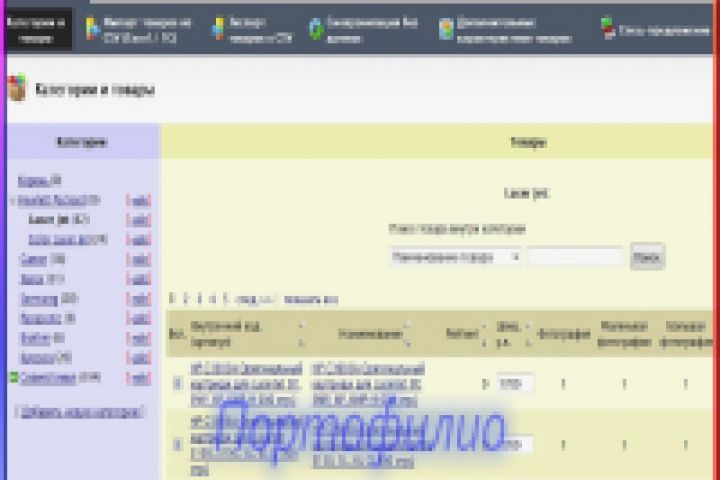Open the search-by product field dropdown
The height and width of the screenshot is (480, 720).
(x=455, y=257)
